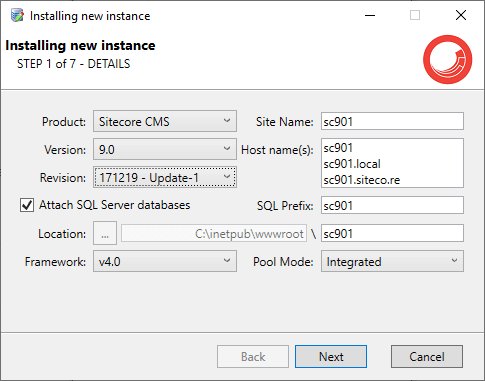Click the sc901.siteco.re host name line

(x=362, y=180)
